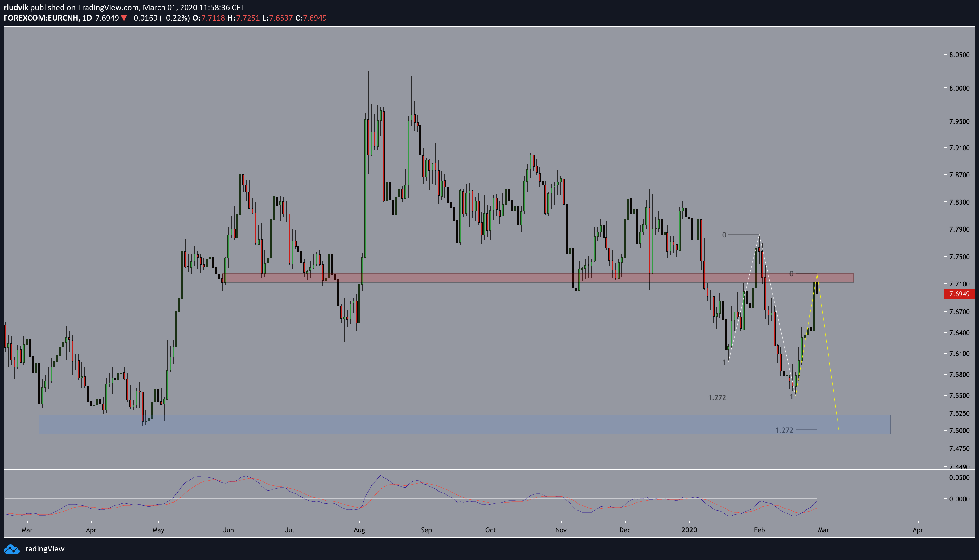Click the Fib 0 label at white swing peak
Image resolution: width=979 pixels, height=560 pixels.
(x=724, y=235)
